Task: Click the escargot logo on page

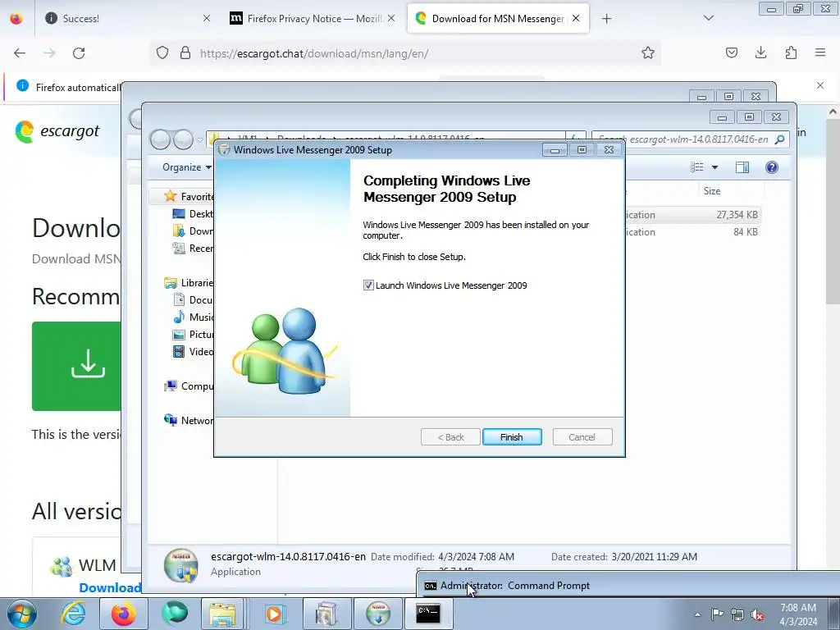Action: (x=57, y=132)
